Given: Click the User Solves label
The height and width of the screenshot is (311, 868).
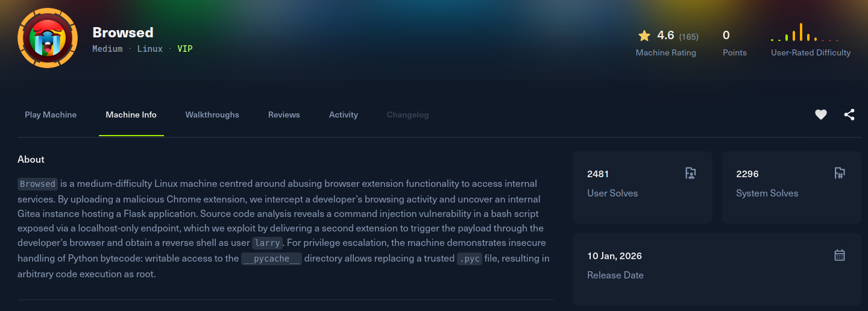Looking at the screenshot, I should (x=612, y=193).
